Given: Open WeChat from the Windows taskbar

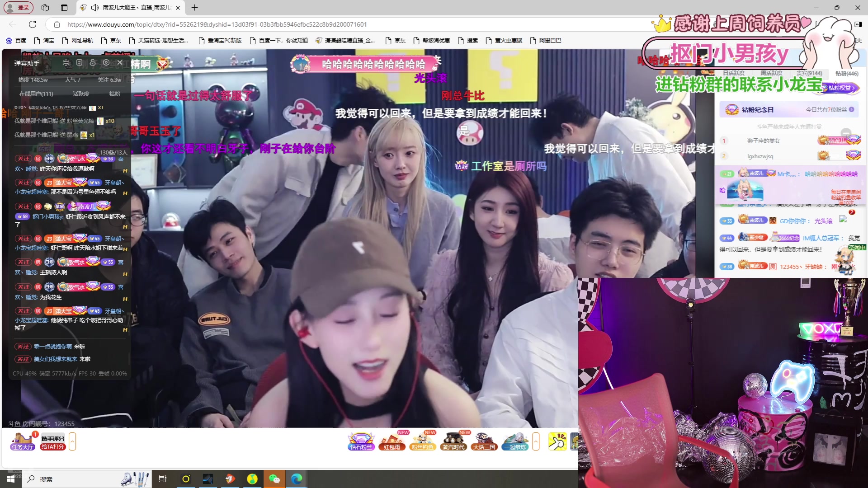Looking at the screenshot, I should (x=274, y=479).
